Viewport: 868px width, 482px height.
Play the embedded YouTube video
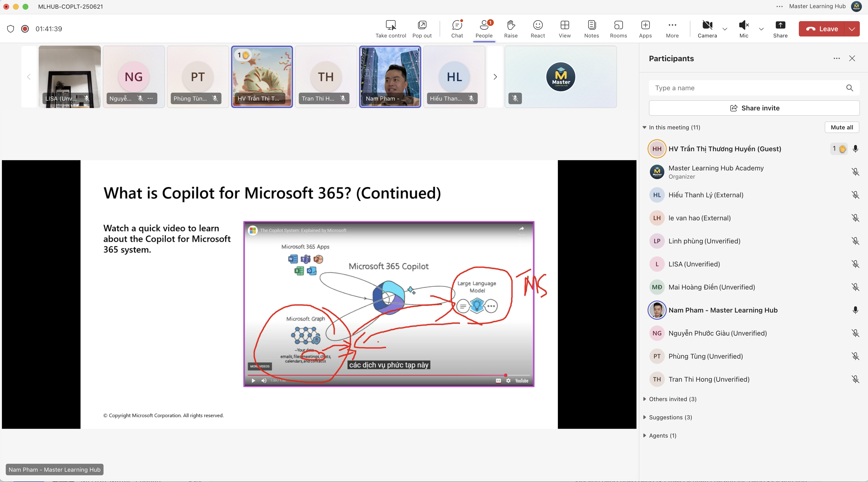point(253,381)
